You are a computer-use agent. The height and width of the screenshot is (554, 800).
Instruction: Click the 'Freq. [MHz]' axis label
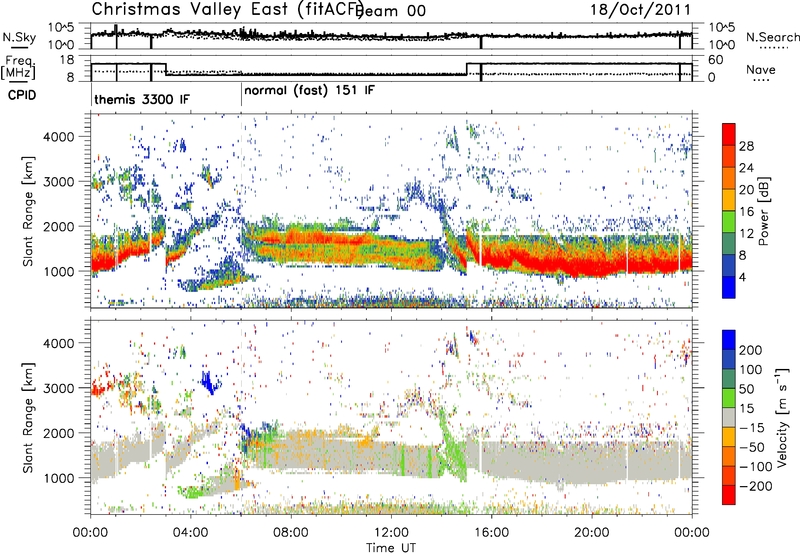[x=18, y=67]
